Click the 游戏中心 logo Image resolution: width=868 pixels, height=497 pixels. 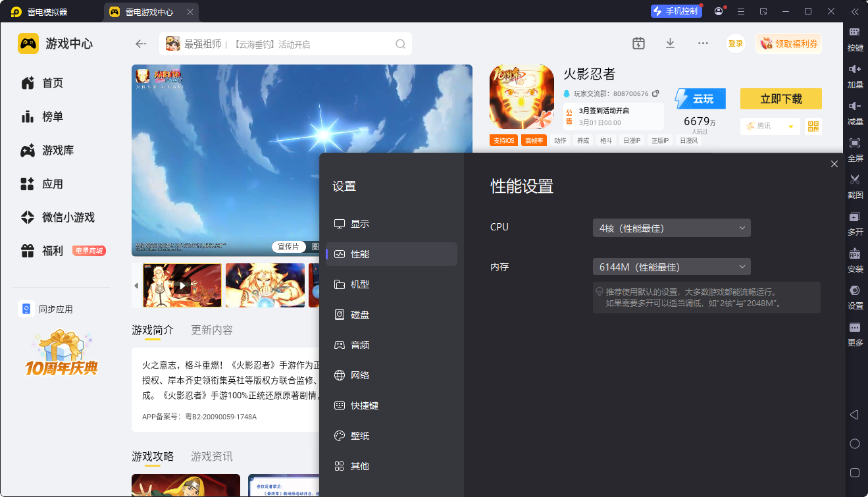tap(55, 43)
